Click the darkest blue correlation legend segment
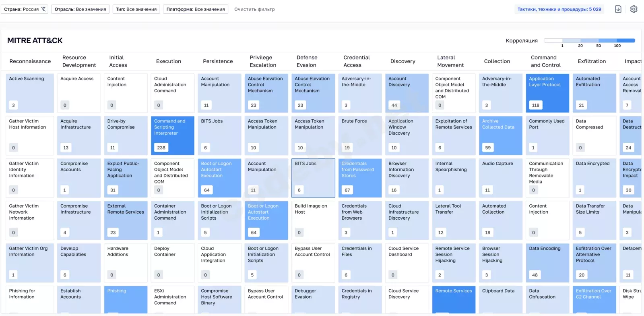The image size is (644, 316). [x=626, y=40]
